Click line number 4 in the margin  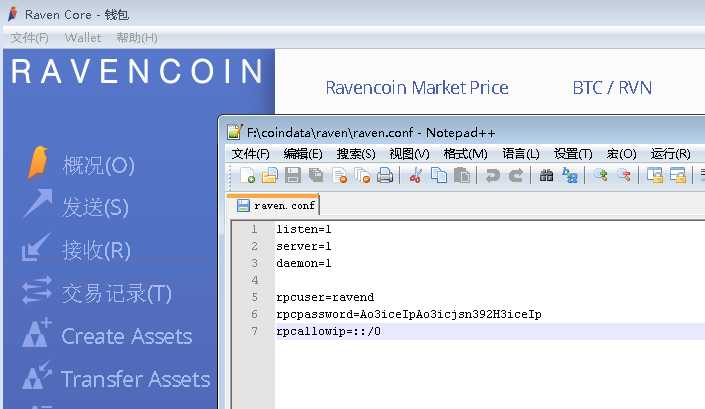pos(254,280)
